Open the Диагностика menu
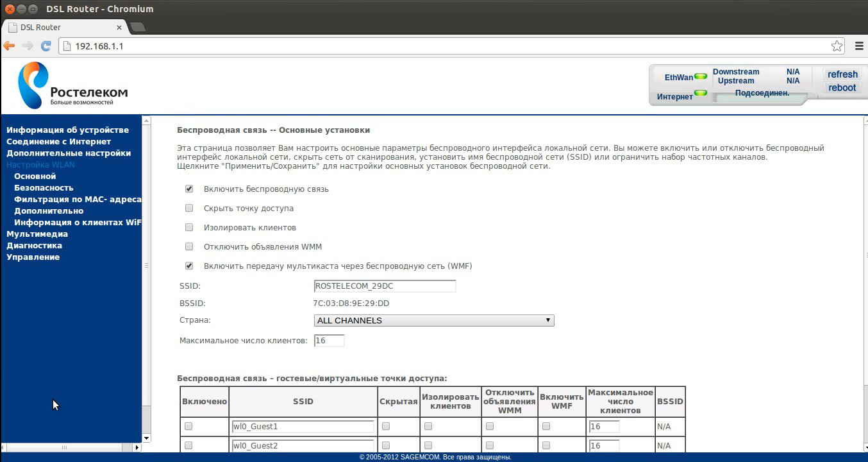 pyautogui.click(x=34, y=245)
